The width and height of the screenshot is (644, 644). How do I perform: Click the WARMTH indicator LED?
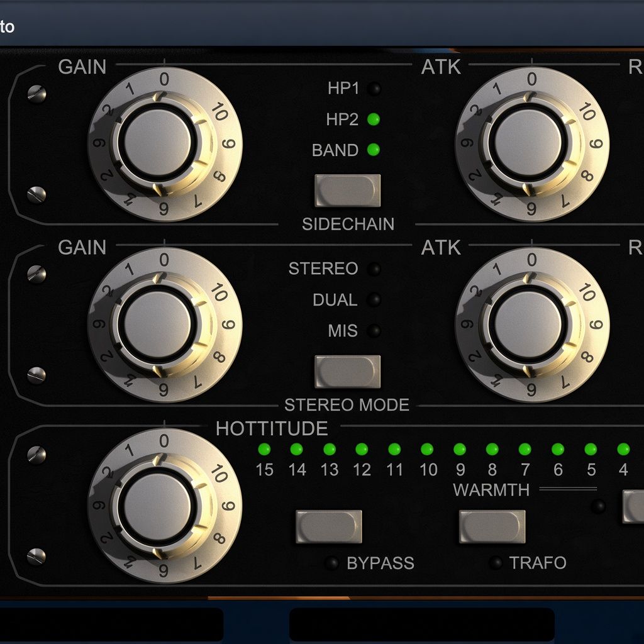(x=598, y=506)
